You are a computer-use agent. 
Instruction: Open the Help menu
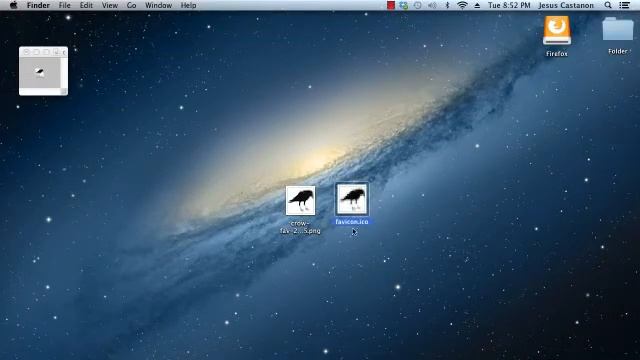pyautogui.click(x=189, y=5)
